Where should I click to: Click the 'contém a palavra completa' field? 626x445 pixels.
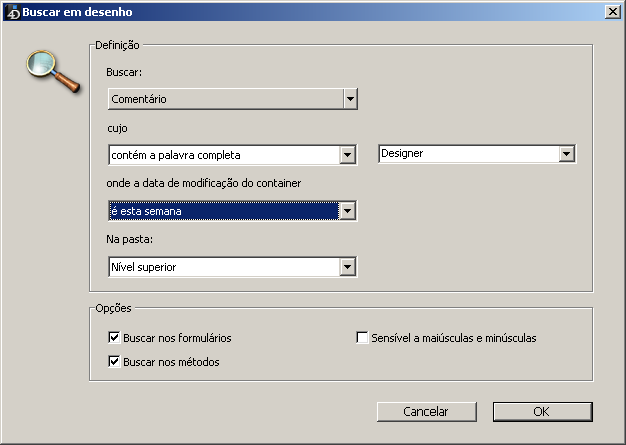tap(223, 155)
